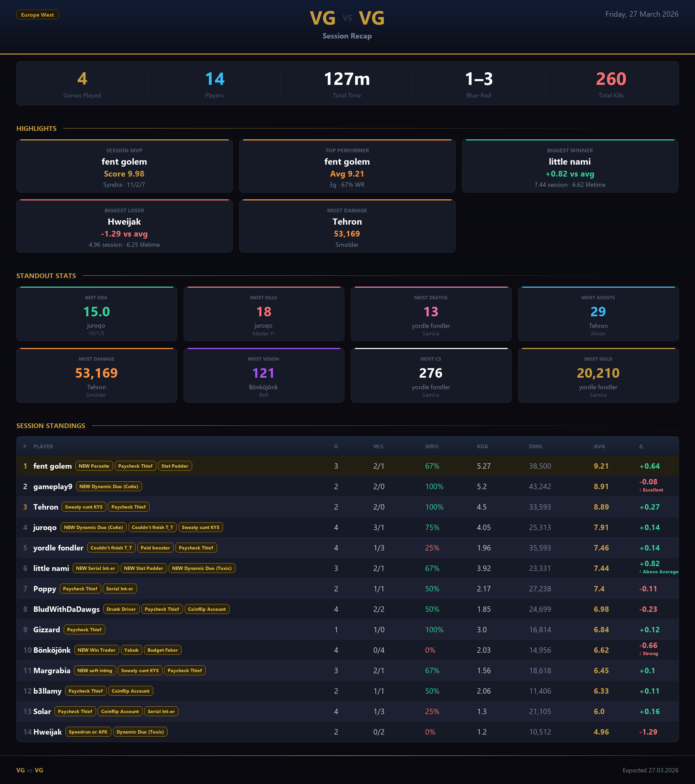Click BludWithDaDawgs' Drunk Driver tag
695x784 pixels.
click(121, 609)
